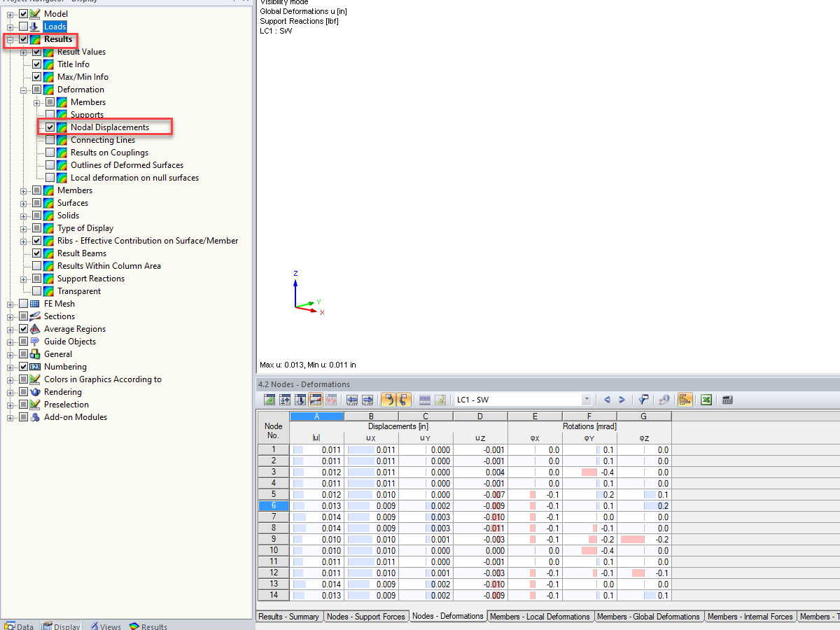Screen dimensions: 840x630
Task: Switch navigator to Data tab
Action: click(x=20, y=626)
